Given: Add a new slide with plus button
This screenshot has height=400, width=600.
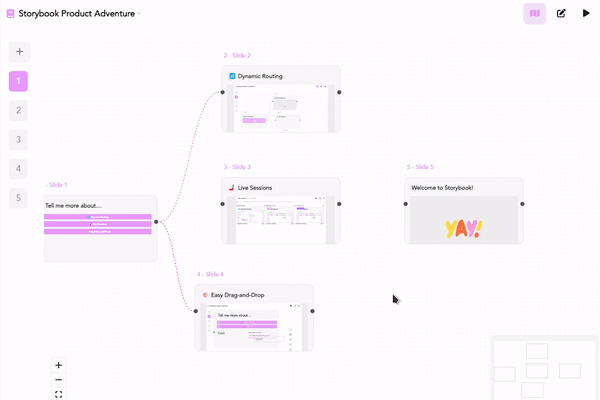Looking at the screenshot, I should (19, 52).
